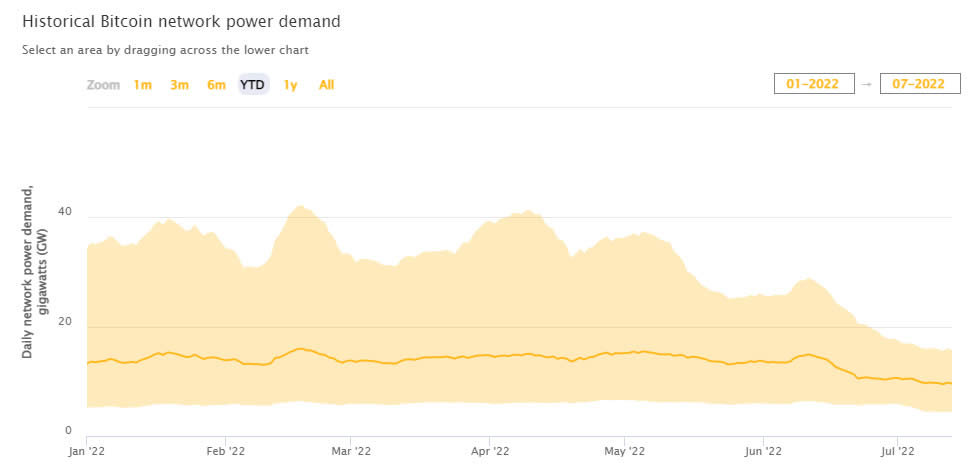
Task: Click the arrow between the date fields
Action: click(x=866, y=84)
